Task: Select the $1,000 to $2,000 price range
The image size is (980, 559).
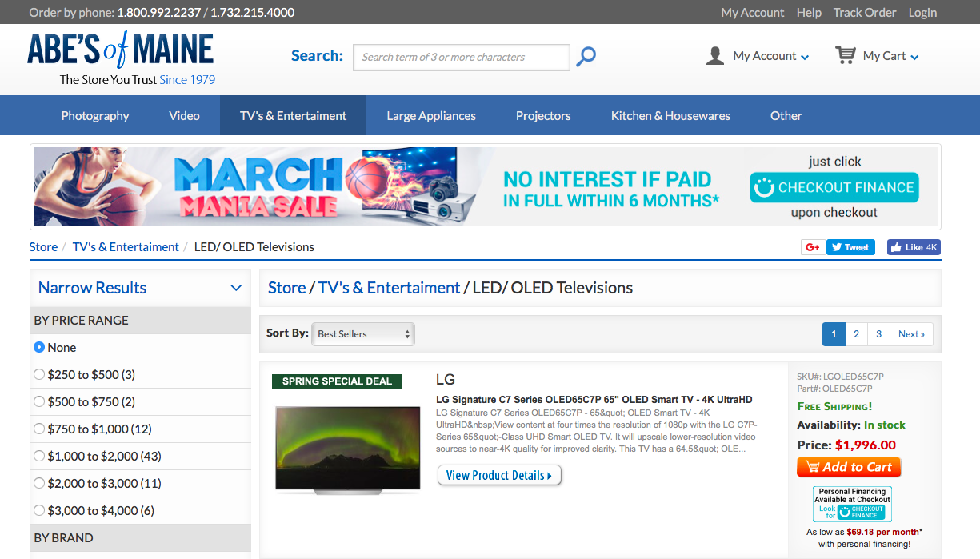Action: pos(39,457)
